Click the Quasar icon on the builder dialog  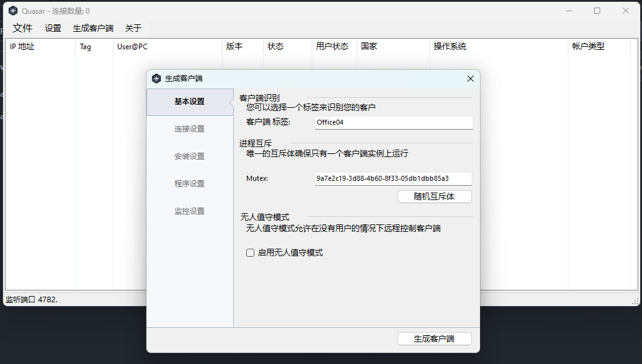(156, 79)
